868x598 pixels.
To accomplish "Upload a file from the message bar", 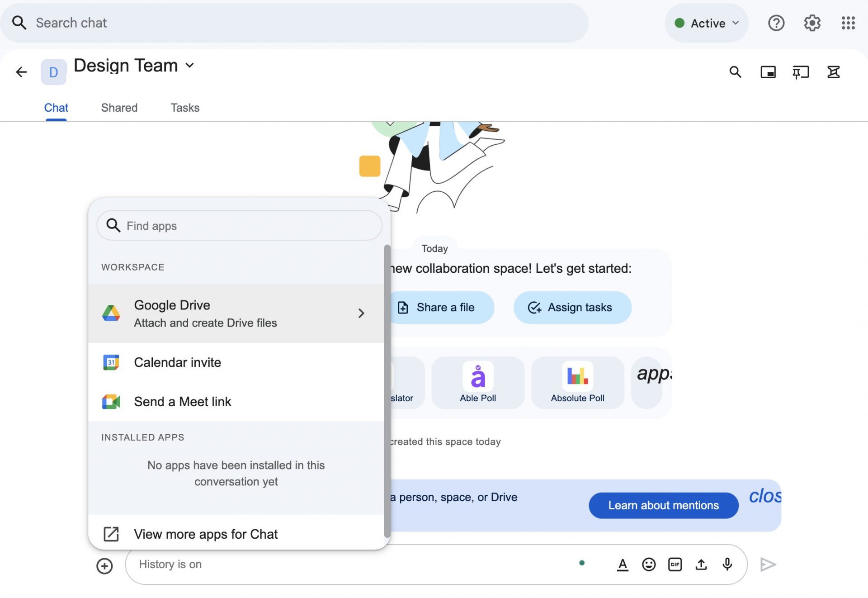I will [701, 565].
